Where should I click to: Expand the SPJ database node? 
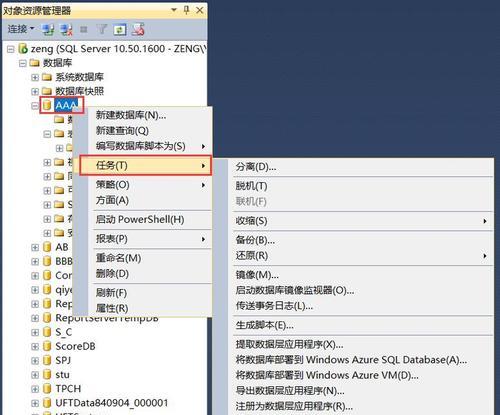click(35, 361)
